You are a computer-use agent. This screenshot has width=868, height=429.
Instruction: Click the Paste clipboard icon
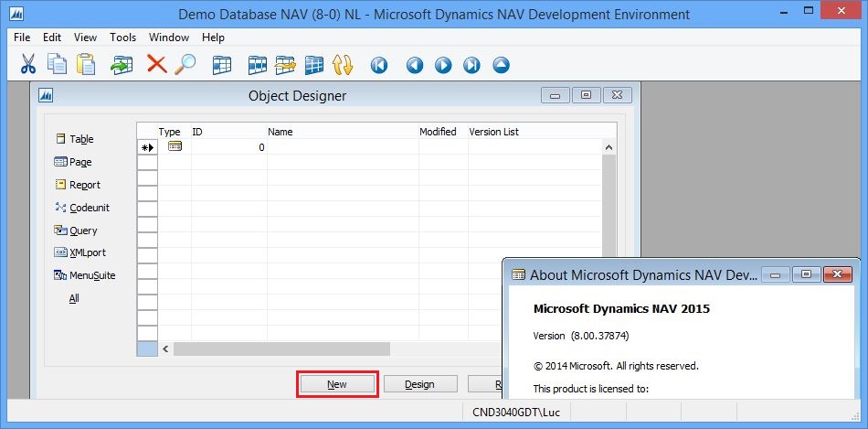pos(86,64)
